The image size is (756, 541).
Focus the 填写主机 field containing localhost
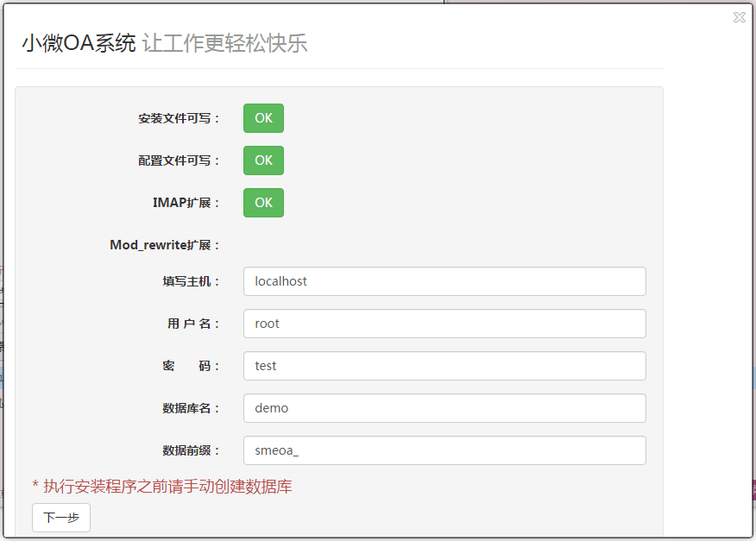[444, 281]
